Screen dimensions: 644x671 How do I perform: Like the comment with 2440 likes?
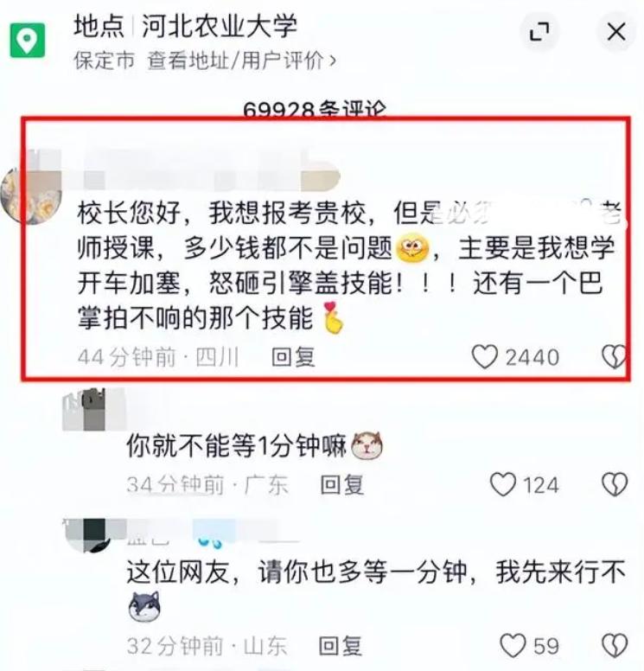click(x=484, y=357)
